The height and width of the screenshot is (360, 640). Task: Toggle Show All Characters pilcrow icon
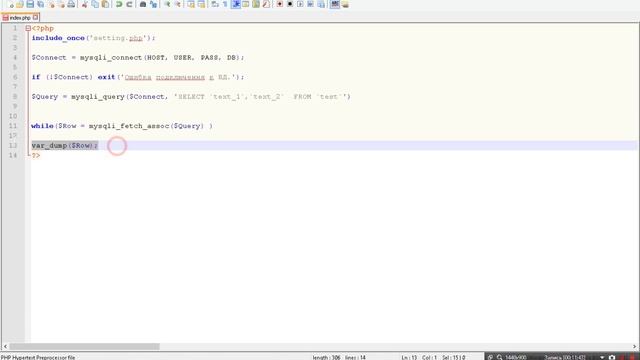click(x=225, y=4)
